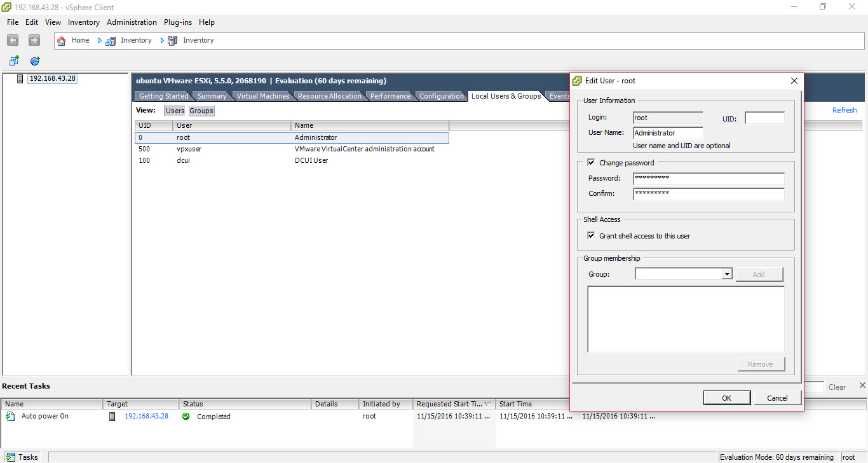Open the Inventory menu
The image size is (868, 463).
84,22
